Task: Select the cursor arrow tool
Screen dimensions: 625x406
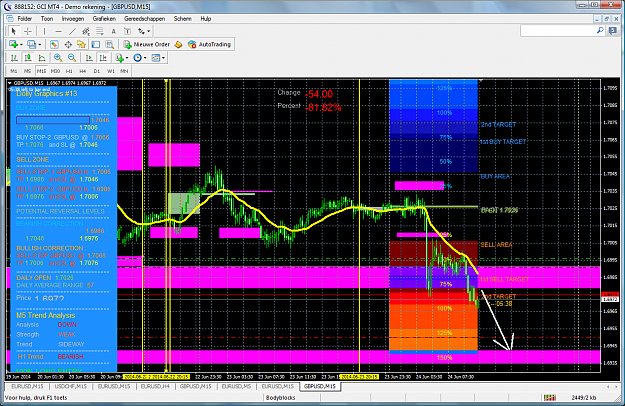Action: coord(13,31)
